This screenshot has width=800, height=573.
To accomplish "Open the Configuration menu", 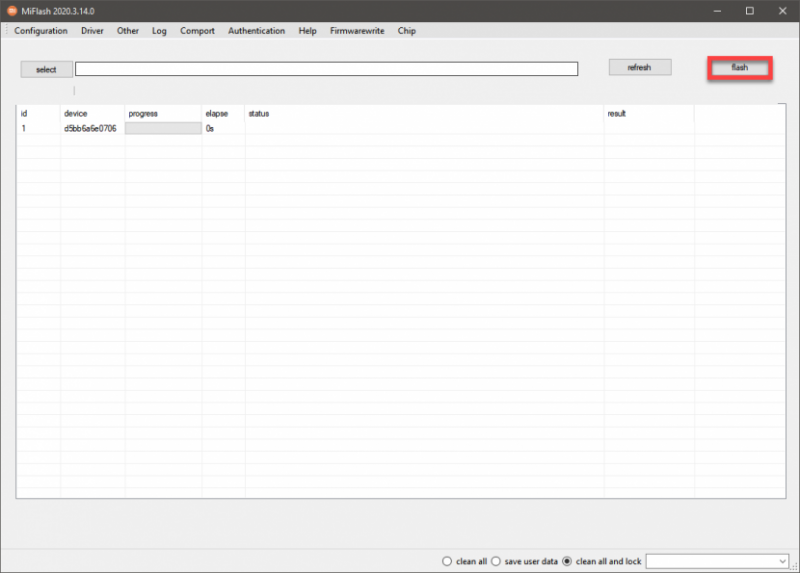I will point(41,31).
